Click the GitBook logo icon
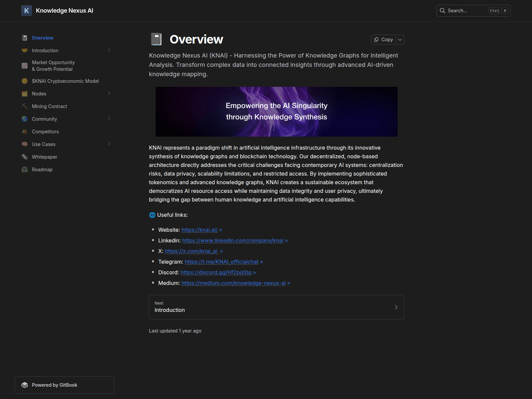This screenshot has width=532, height=399. click(x=25, y=385)
